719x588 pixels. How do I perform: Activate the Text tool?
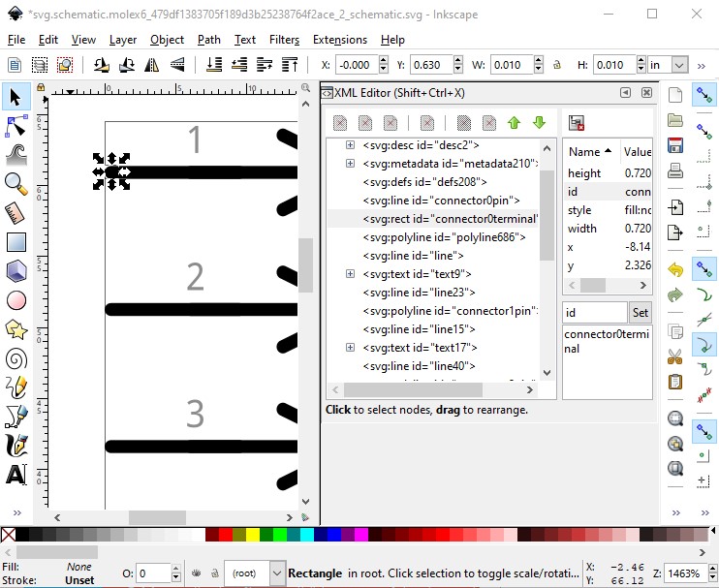coord(16,475)
